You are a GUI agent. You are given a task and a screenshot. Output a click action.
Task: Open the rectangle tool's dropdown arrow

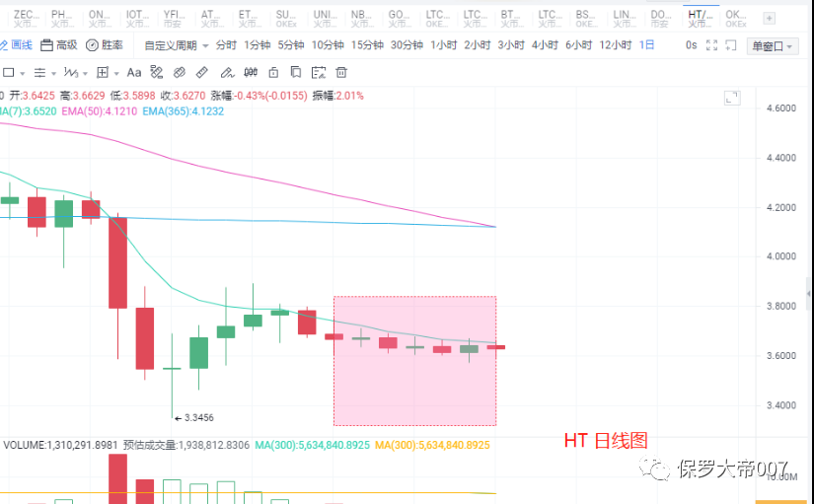coord(23,73)
